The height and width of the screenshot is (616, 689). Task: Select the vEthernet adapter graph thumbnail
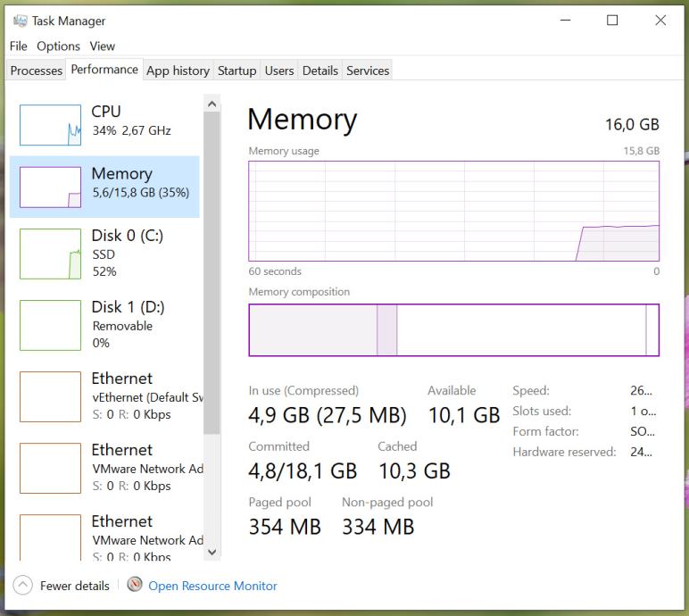click(50, 396)
